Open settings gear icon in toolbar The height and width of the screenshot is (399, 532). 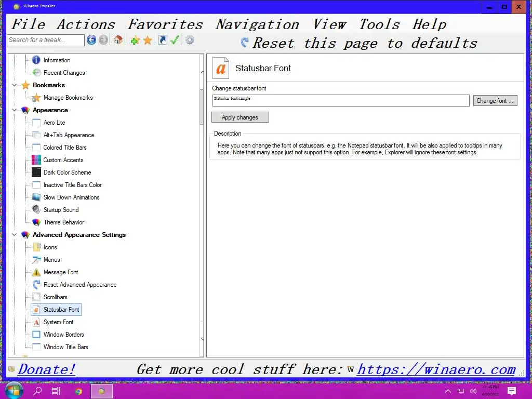point(190,40)
